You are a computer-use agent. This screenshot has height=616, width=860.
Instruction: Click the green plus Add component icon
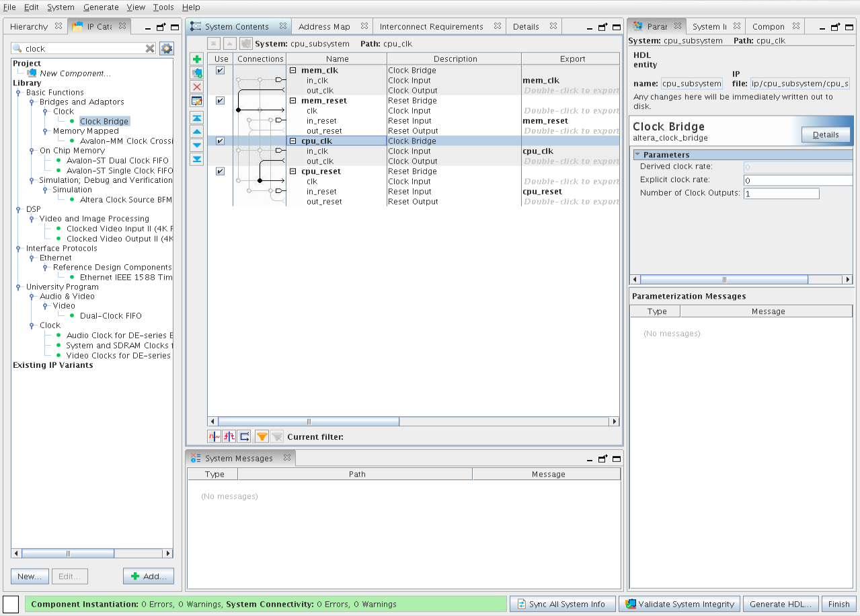pyautogui.click(x=197, y=59)
